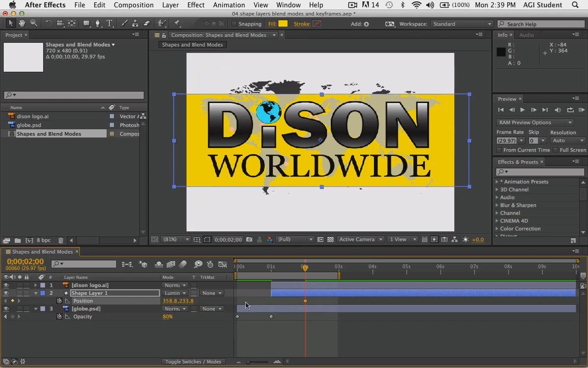This screenshot has width=588, height=368.
Task: Enable From Current Time checkbox
Action: click(499, 150)
